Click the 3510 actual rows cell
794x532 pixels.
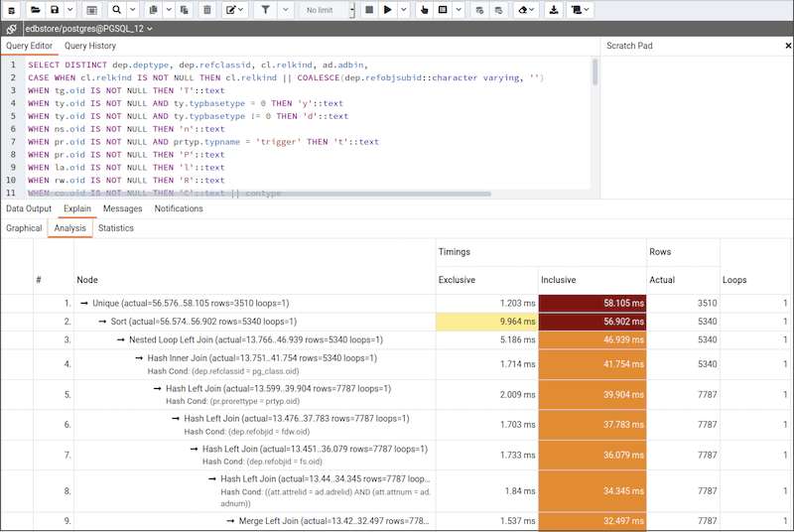click(x=683, y=303)
